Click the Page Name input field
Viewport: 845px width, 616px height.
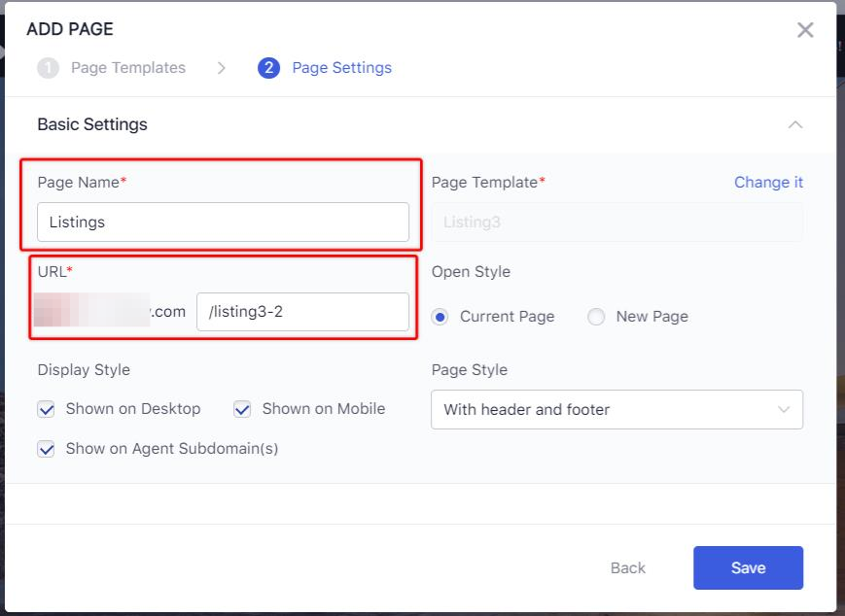point(223,222)
